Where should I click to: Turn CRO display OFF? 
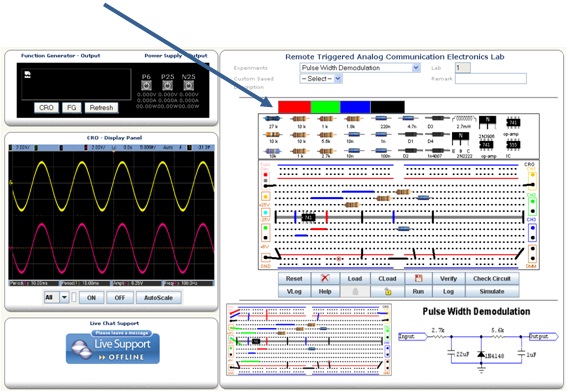[x=120, y=298]
